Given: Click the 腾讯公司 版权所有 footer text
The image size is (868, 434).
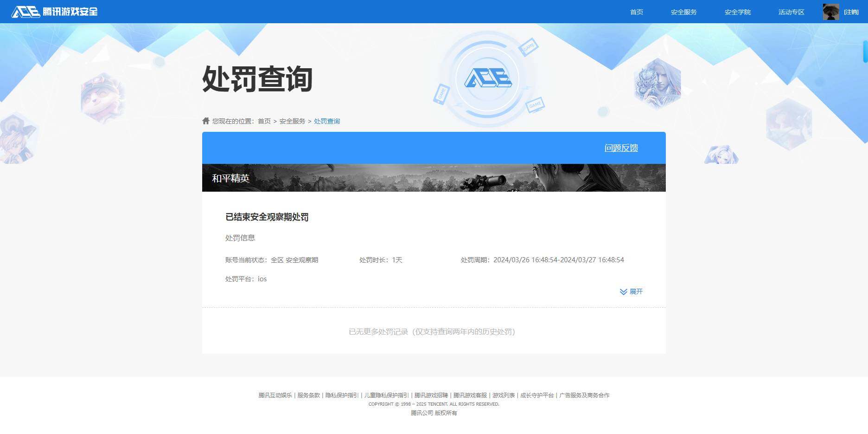Looking at the screenshot, I should pyautogui.click(x=434, y=413).
